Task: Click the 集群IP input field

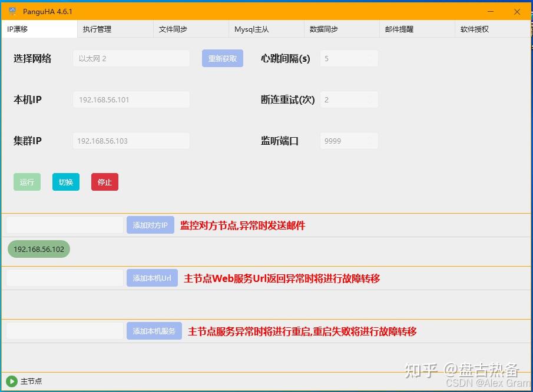Action: point(131,141)
